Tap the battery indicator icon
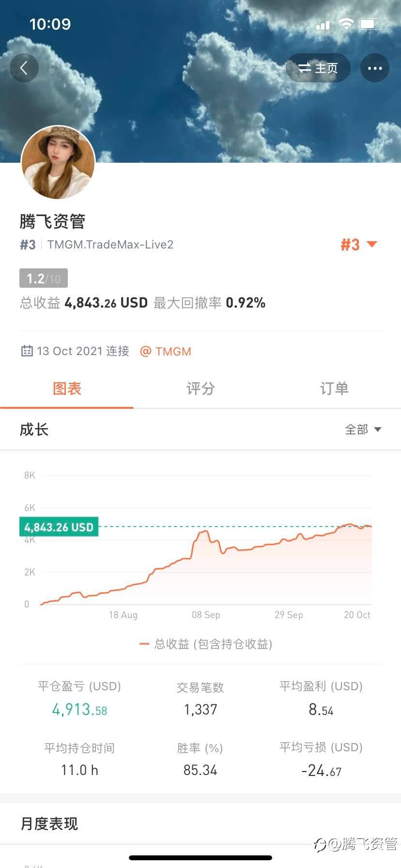This screenshot has height=868, width=401. [x=371, y=24]
